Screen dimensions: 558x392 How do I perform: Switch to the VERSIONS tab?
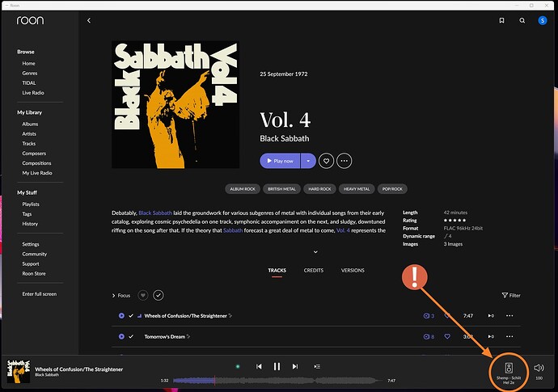[353, 270]
